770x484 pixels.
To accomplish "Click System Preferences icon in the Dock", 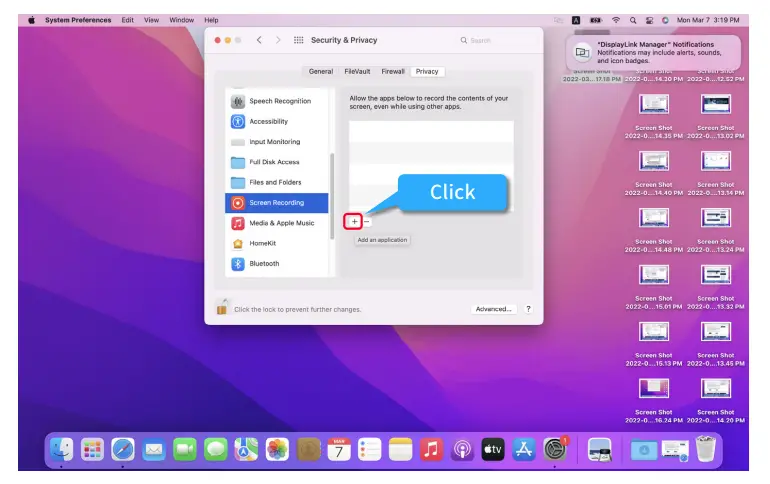I will [555, 449].
